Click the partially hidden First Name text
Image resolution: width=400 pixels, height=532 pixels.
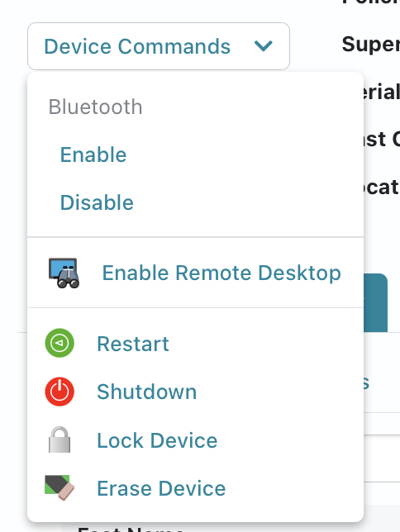[131, 529]
